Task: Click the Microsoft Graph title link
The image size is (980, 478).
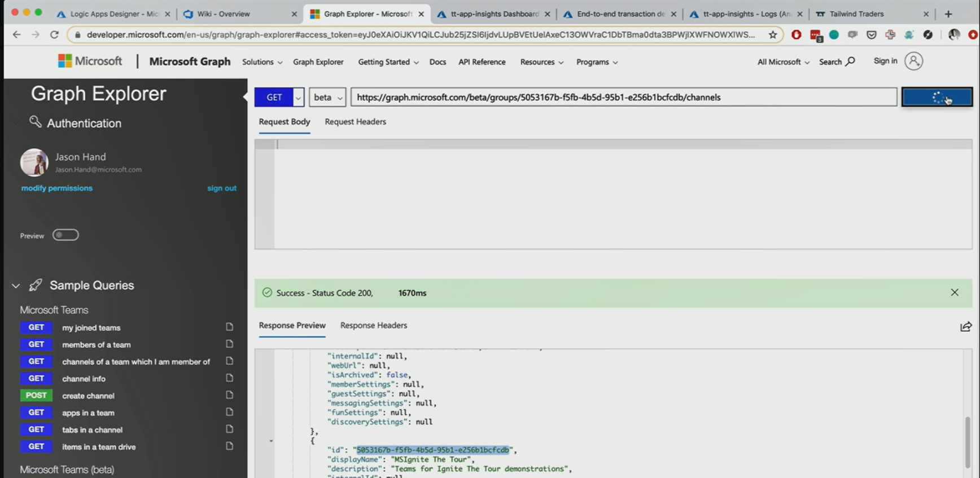Action: point(190,62)
